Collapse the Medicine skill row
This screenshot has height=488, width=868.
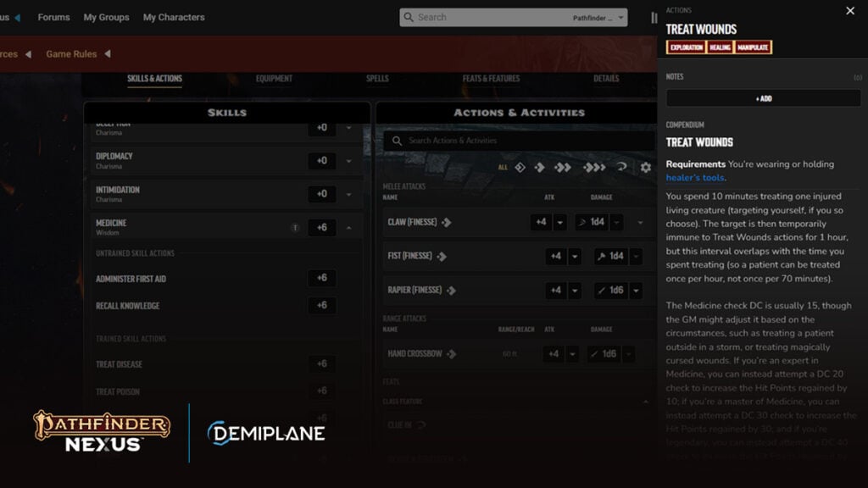[x=348, y=227]
